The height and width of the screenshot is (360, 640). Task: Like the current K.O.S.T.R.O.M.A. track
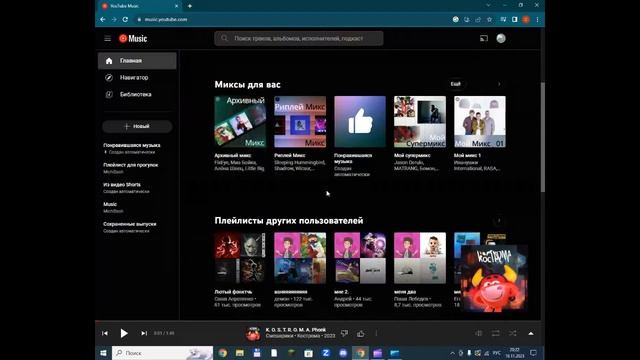pos(360,333)
